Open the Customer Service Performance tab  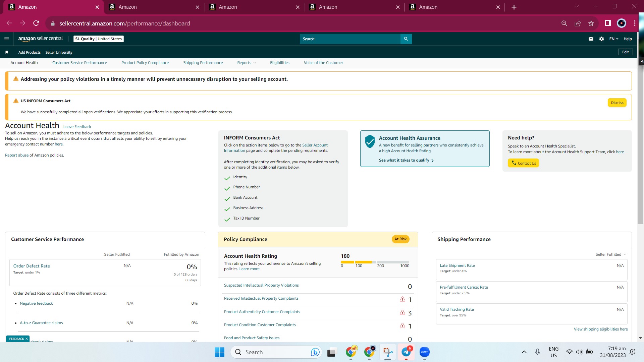click(x=79, y=63)
